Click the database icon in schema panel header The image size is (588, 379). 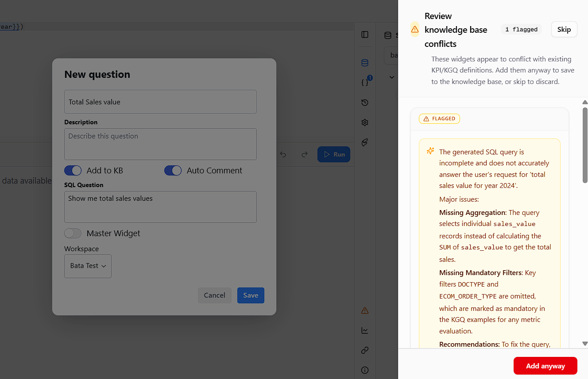[x=388, y=35]
